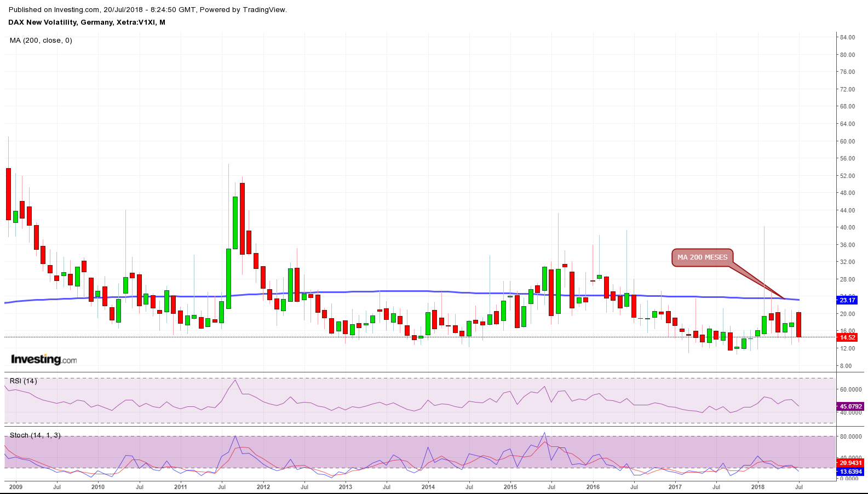Click the 2015 label on the time axis
The image size is (868, 494).
click(510, 487)
